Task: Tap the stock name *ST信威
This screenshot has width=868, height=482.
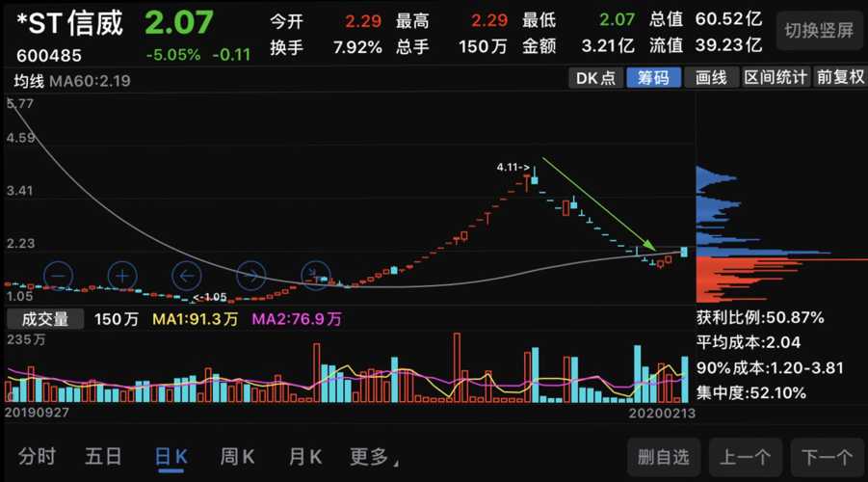Action: (70, 24)
